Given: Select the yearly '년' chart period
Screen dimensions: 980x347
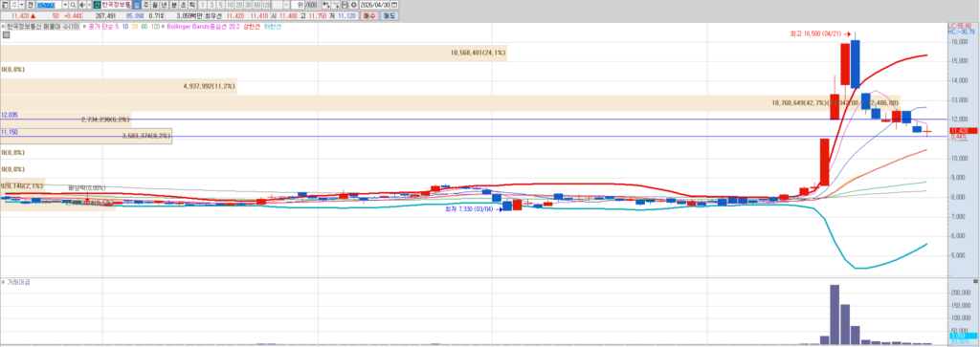Looking at the screenshot, I should [163, 5].
